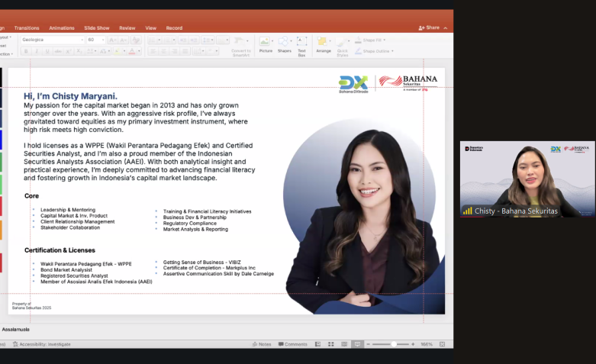
Task: Insert Picture from ribbon
Action: click(x=266, y=45)
